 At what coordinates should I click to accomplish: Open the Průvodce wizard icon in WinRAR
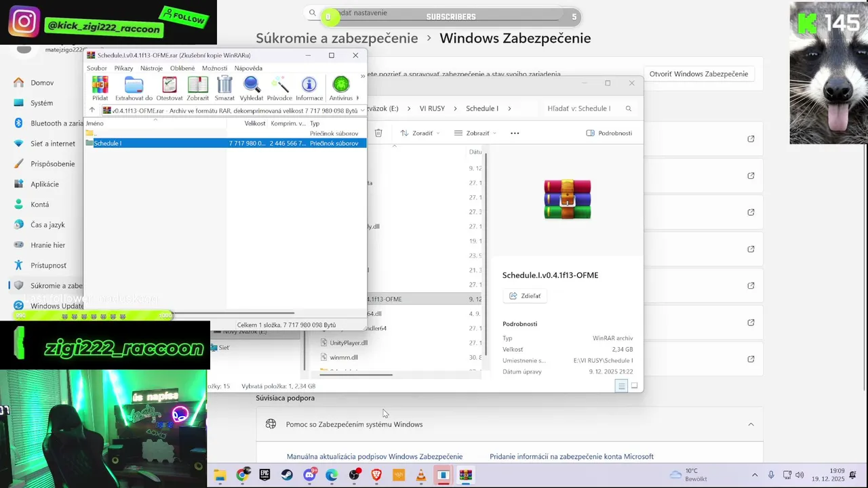(x=279, y=88)
